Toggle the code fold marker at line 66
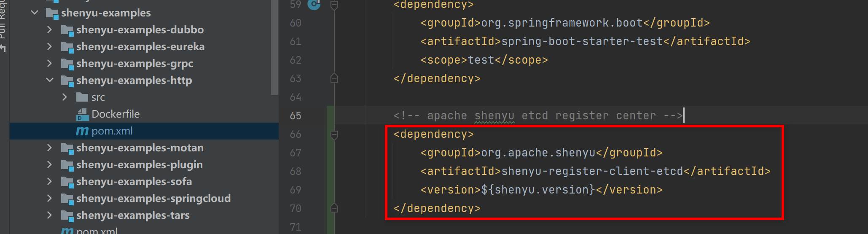868x234 pixels. [x=334, y=134]
